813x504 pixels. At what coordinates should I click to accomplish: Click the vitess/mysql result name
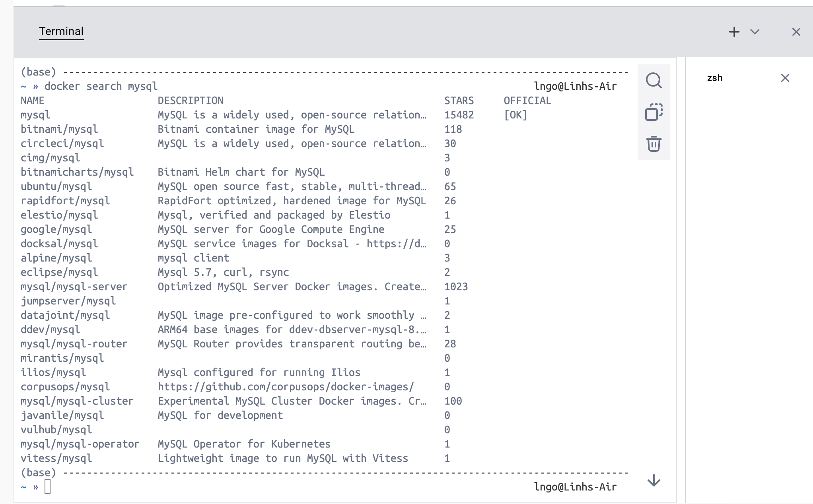click(56, 458)
